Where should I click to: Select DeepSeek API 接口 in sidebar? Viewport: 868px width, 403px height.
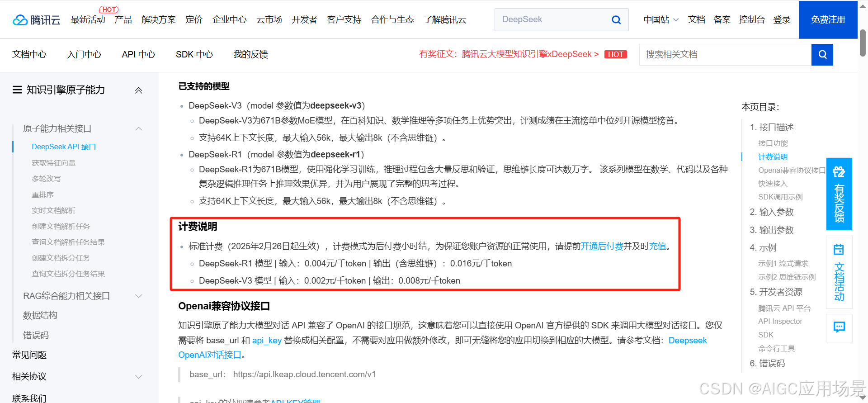64,147
